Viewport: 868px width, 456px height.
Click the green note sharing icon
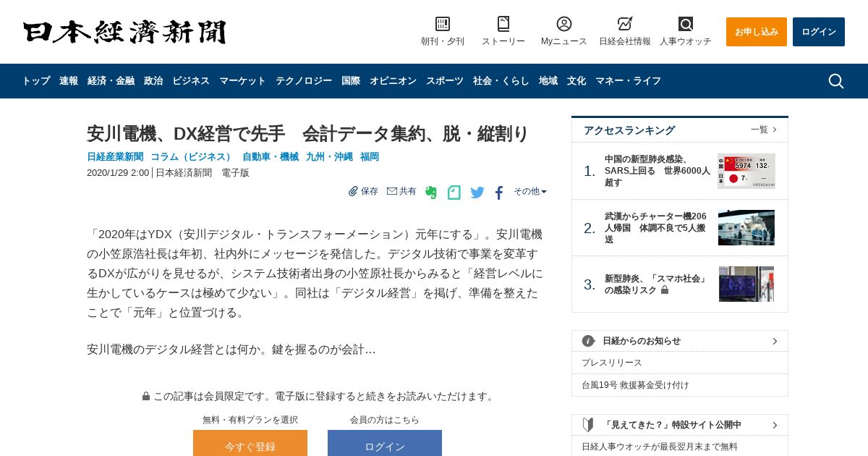[x=454, y=193]
